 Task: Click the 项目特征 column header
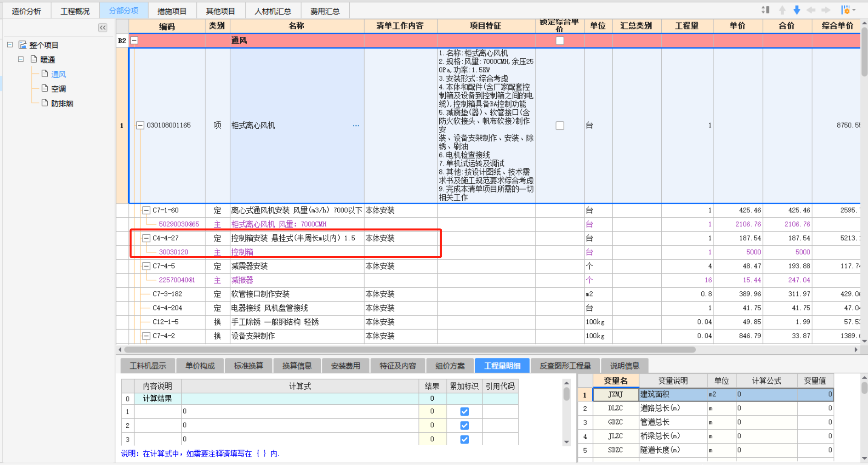pyautogui.click(x=486, y=26)
